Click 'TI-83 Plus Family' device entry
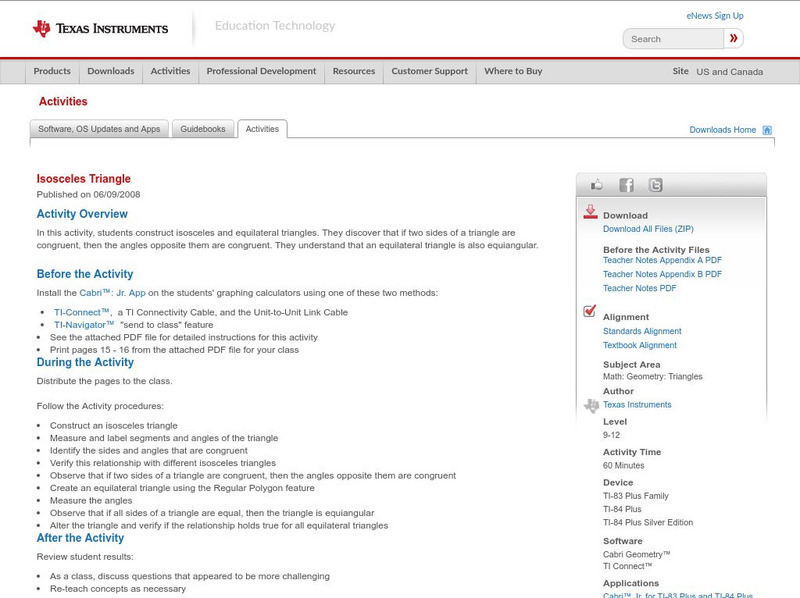 click(636, 496)
